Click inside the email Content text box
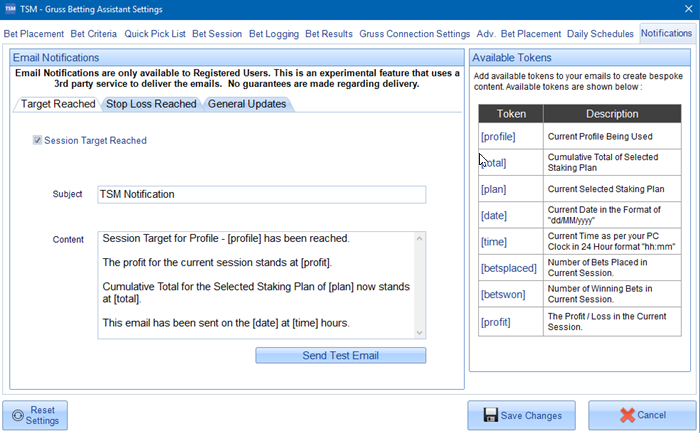The image size is (700, 433). coord(261,285)
